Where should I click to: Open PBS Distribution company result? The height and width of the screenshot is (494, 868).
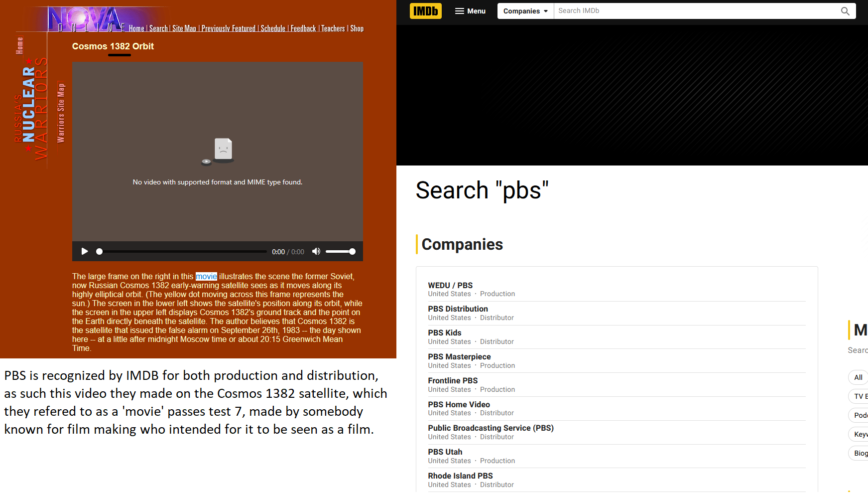[x=458, y=309]
